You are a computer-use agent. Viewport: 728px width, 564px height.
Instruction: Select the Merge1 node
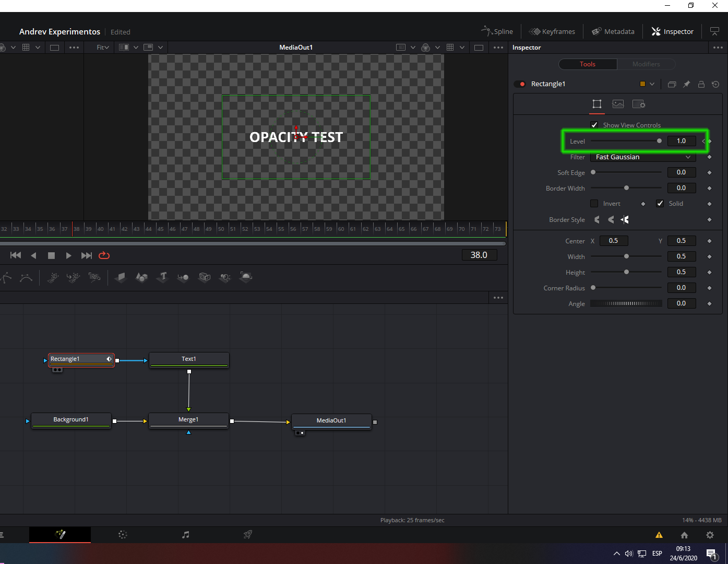(x=188, y=420)
